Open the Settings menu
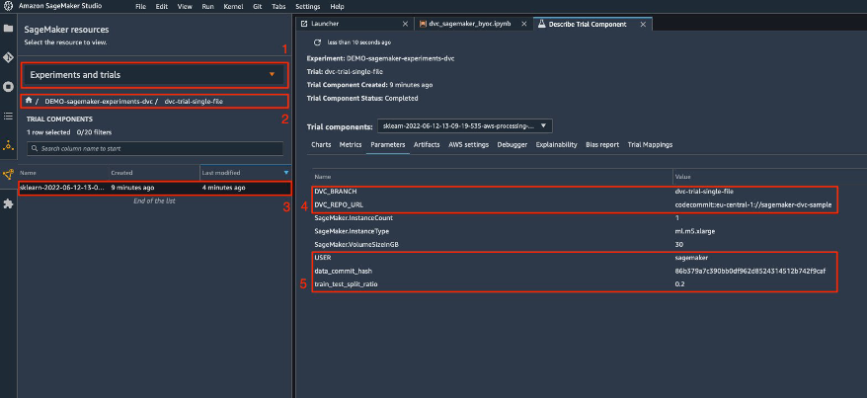 [308, 7]
